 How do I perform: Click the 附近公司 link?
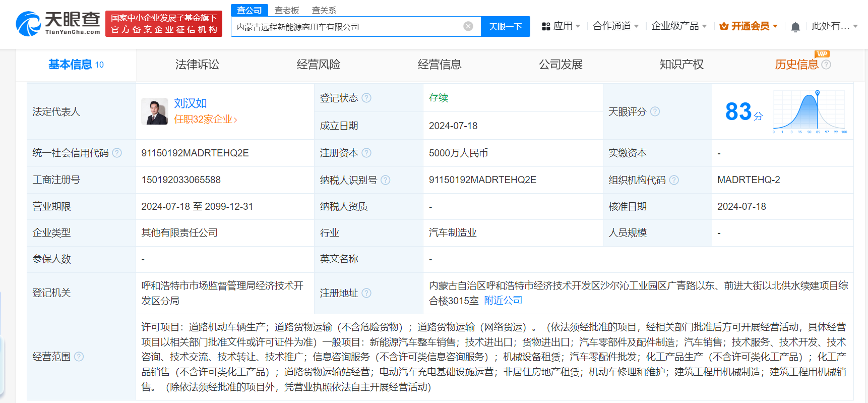tap(503, 301)
